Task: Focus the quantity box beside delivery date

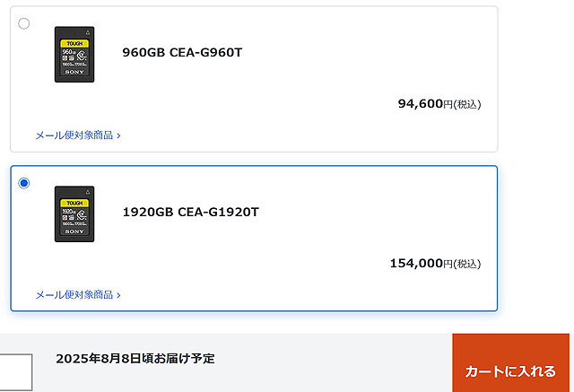Action: pyautogui.click(x=16, y=372)
